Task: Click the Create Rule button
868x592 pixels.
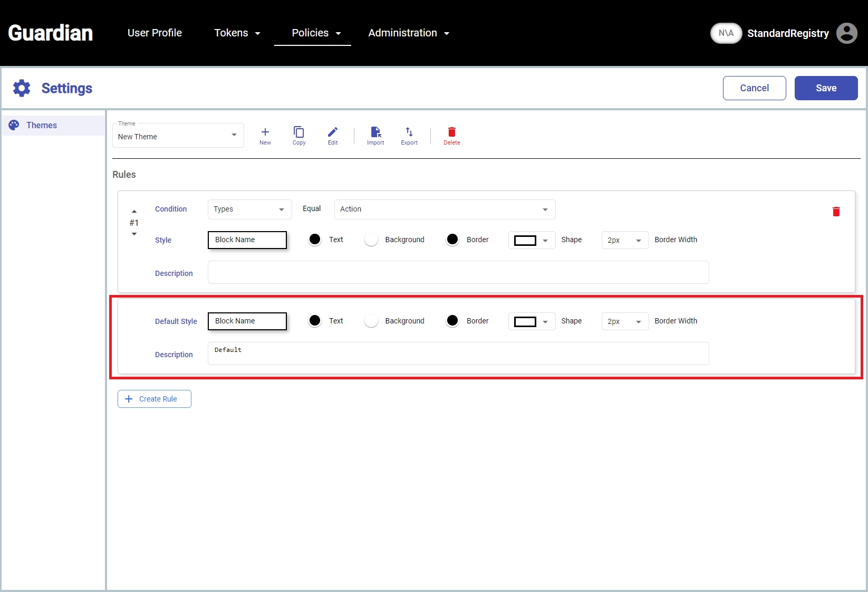Action: point(154,399)
